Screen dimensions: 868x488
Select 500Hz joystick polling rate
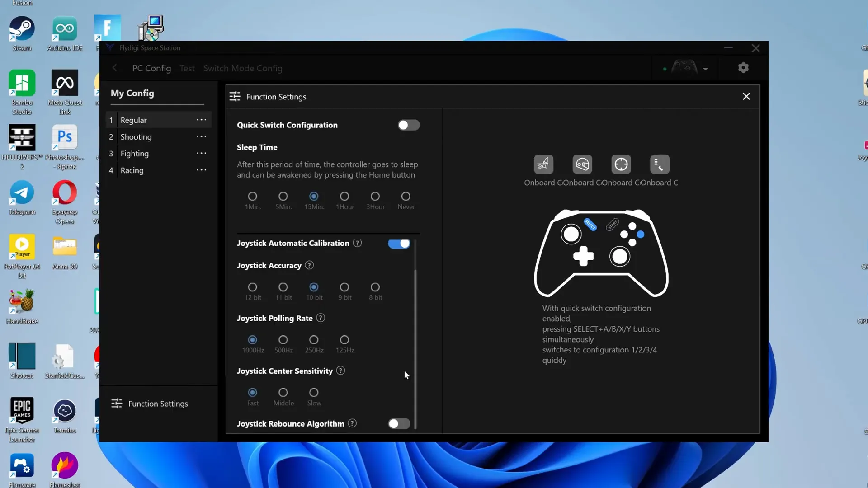pyautogui.click(x=283, y=339)
